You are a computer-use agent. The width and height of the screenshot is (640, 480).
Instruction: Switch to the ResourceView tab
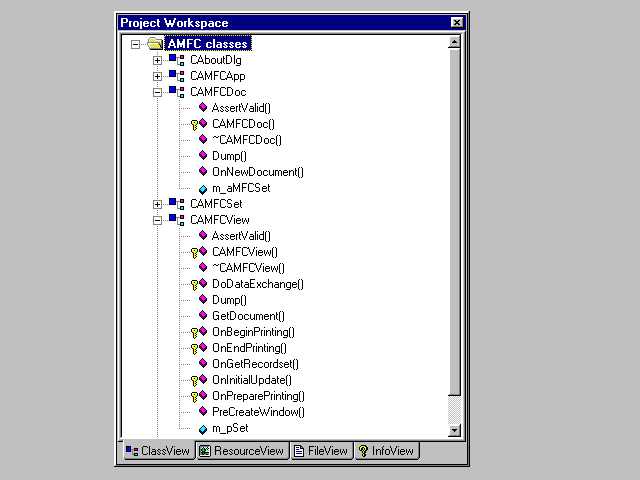[x=241, y=451]
